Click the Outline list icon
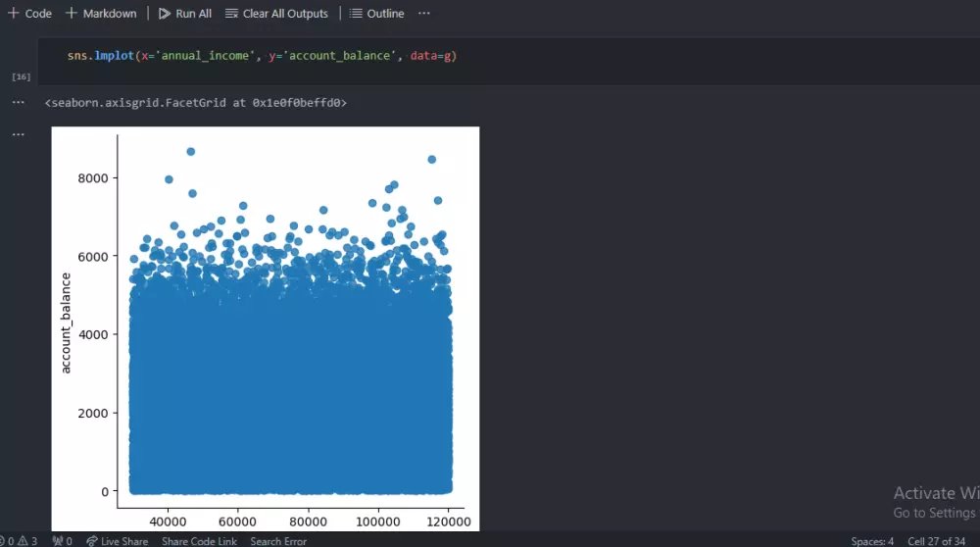This screenshot has width=980, height=547. click(356, 13)
